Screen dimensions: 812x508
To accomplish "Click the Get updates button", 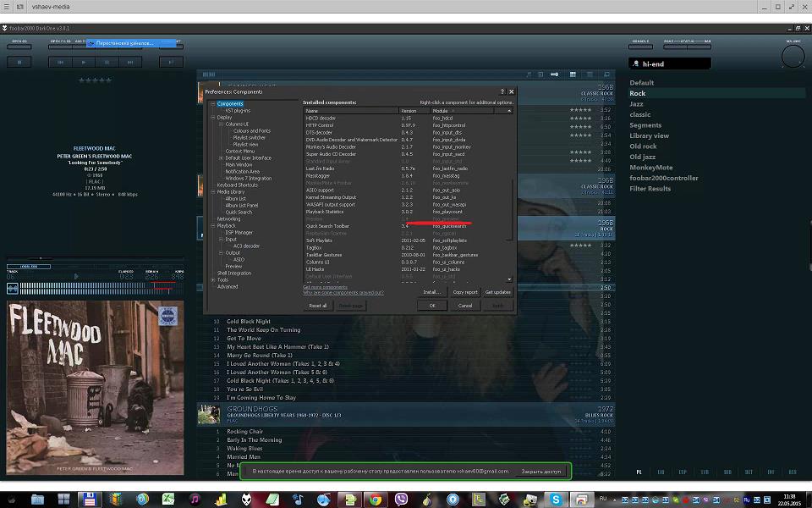I will click(x=497, y=292).
